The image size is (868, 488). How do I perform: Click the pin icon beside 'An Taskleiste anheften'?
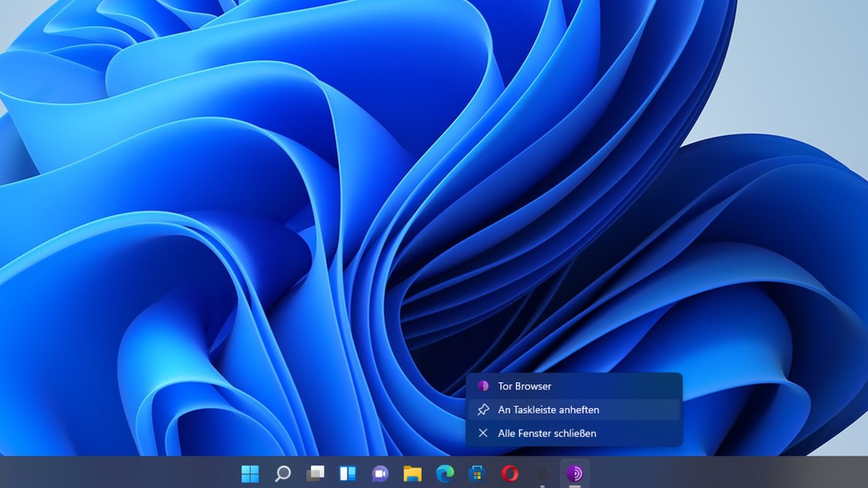tap(484, 410)
